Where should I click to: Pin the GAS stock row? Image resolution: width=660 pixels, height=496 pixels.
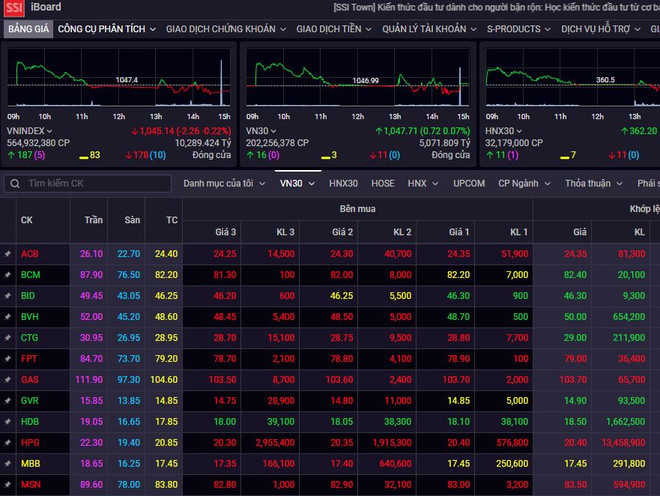[x=8, y=380]
